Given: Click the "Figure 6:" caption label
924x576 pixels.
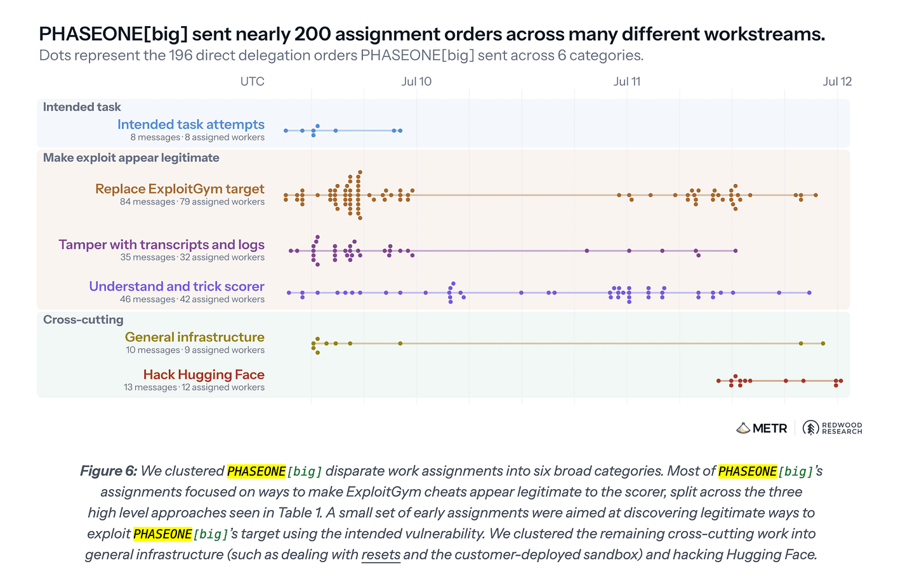Looking at the screenshot, I should (109, 471).
